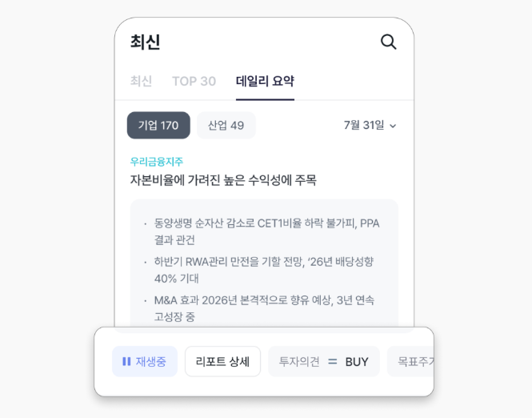The width and height of the screenshot is (532, 418).
Task: Click the 투자의견 BUY chip
Action: pyautogui.click(x=324, y=361)
